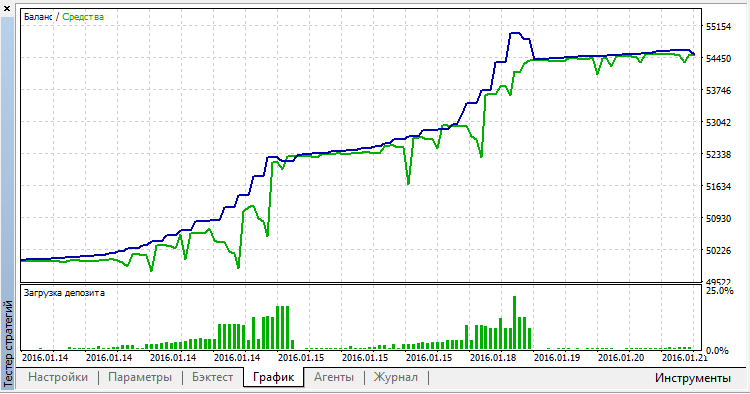This screenshot has height=394, width=750.
Task: Select the График tab
Action: tap(273, 377)
